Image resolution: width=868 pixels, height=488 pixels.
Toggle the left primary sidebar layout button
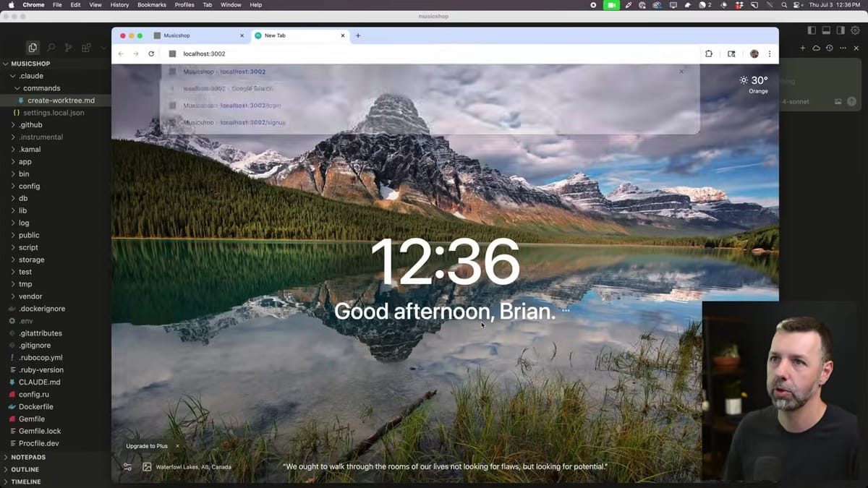812,30
